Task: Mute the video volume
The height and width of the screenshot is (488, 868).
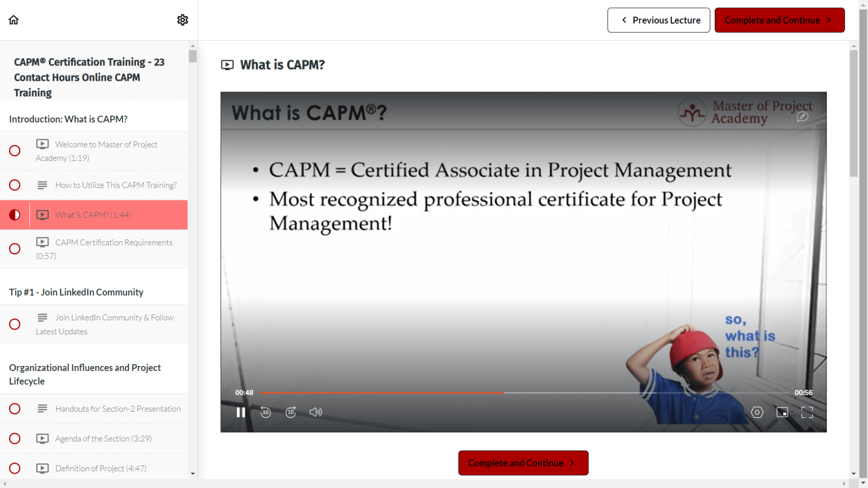Action: pos(316,412)
